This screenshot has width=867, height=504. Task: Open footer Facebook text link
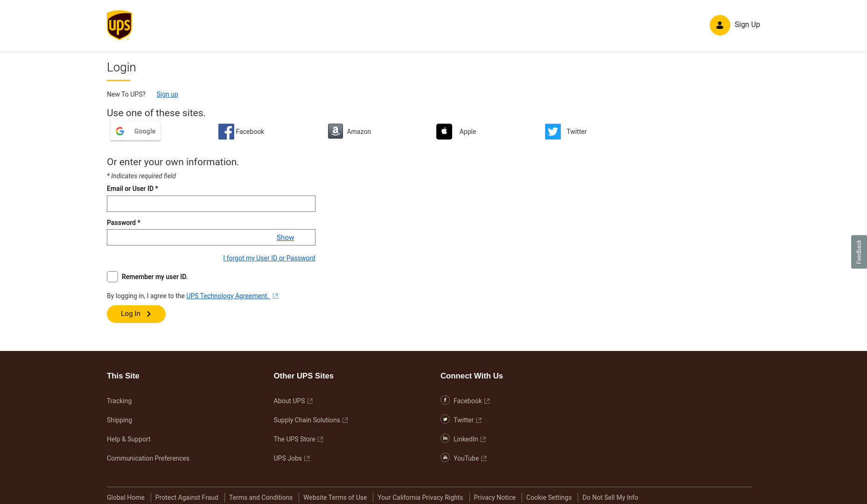point(468,401)
